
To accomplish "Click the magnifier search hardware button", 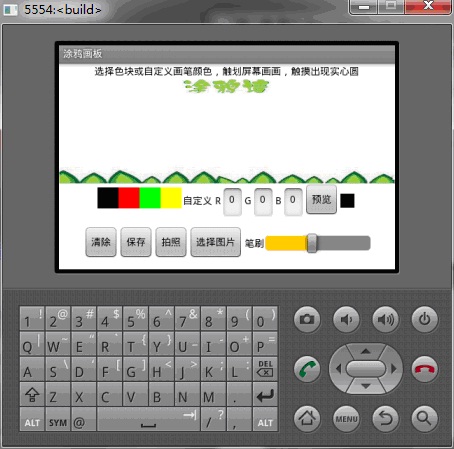I will click(424, 418).
